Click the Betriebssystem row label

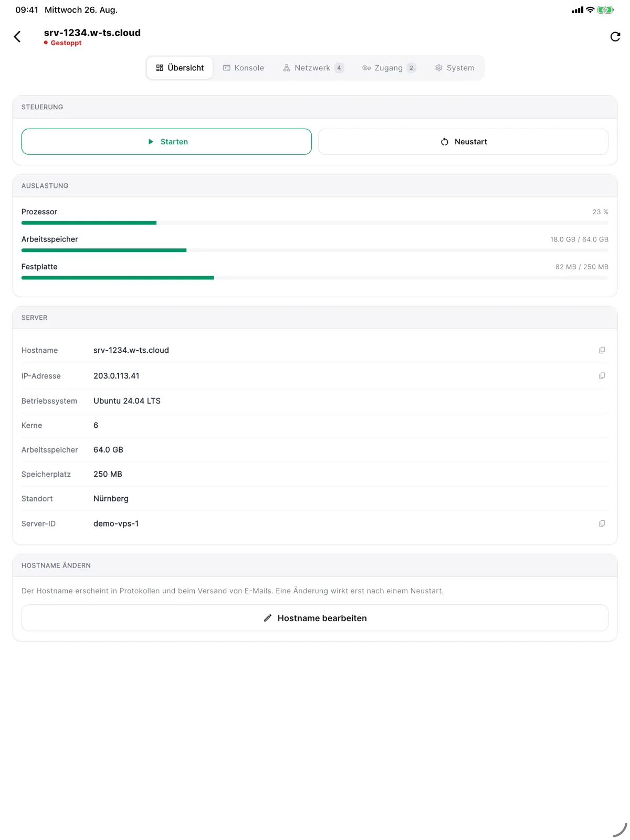[x=49, y=401]
